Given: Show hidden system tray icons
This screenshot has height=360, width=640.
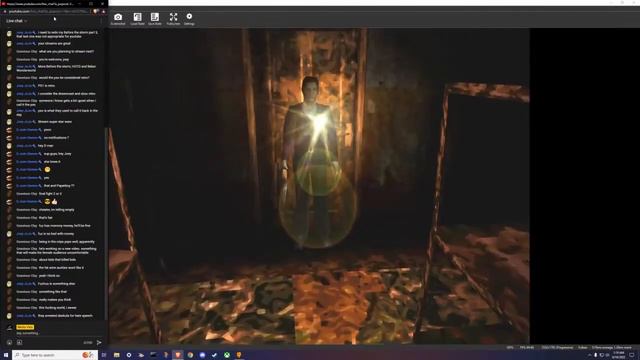Looking at the screenshot, I should coord(589,355).
